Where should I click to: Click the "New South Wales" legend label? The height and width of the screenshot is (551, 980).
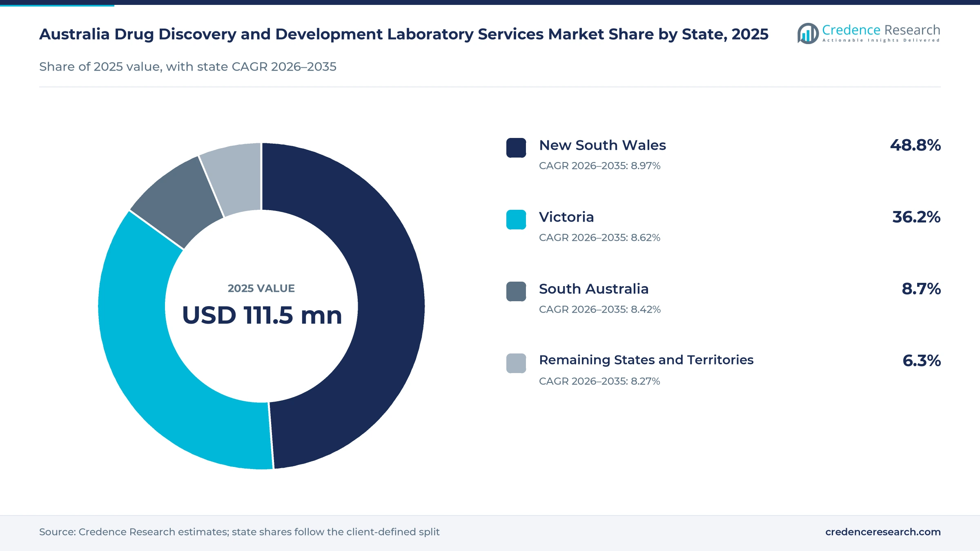602,145
